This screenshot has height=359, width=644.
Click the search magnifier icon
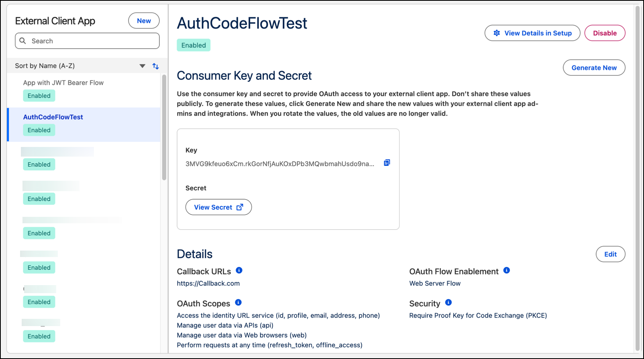(23, 41)
